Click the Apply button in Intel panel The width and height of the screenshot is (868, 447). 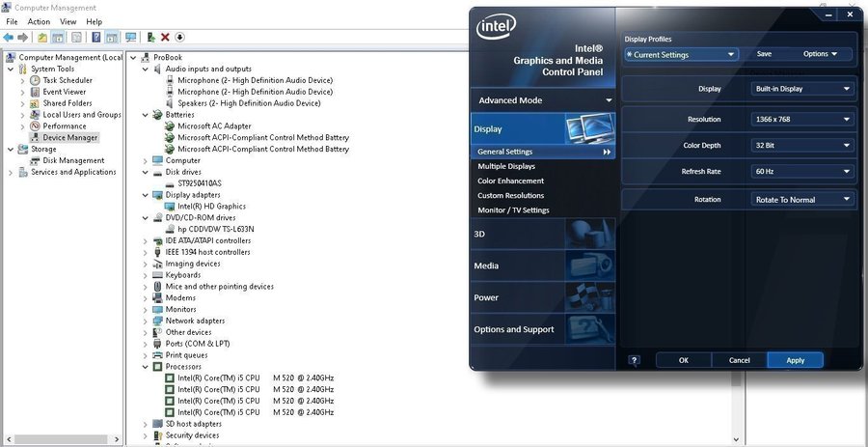pyautogui.click(x=796, y=360)
